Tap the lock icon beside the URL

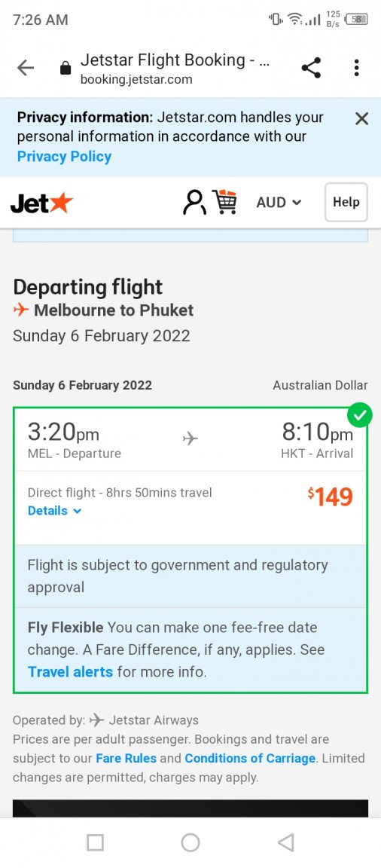[x=66, y=68]
